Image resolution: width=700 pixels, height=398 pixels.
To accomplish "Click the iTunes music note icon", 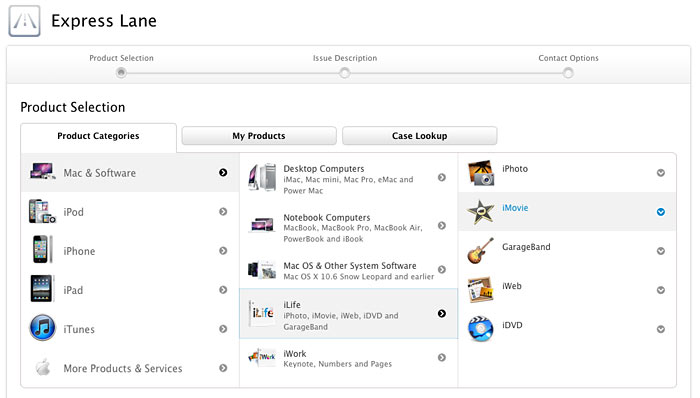I will [x=42, y=328].
